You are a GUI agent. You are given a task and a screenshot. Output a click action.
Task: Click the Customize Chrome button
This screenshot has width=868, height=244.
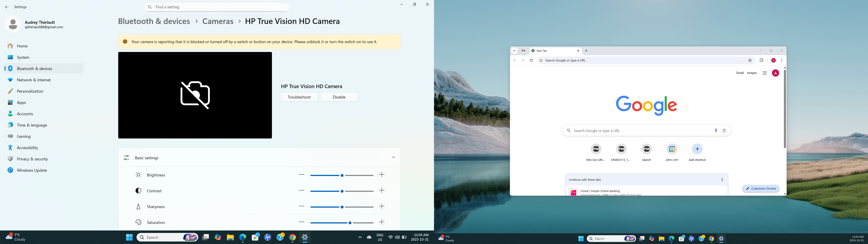(x=760, y=189)
